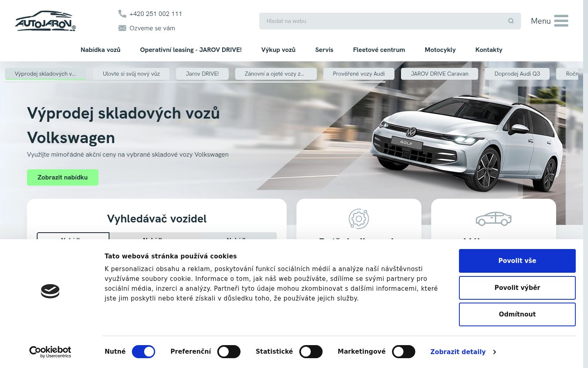Click Ozveme se vám link
The height and width of the screenshot is (368, 588).
152,28
